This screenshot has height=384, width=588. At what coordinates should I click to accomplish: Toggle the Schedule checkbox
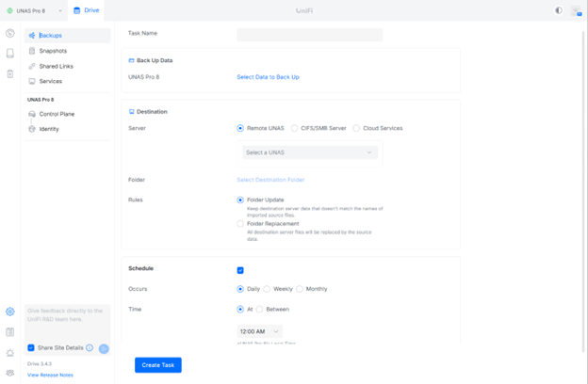240,270
